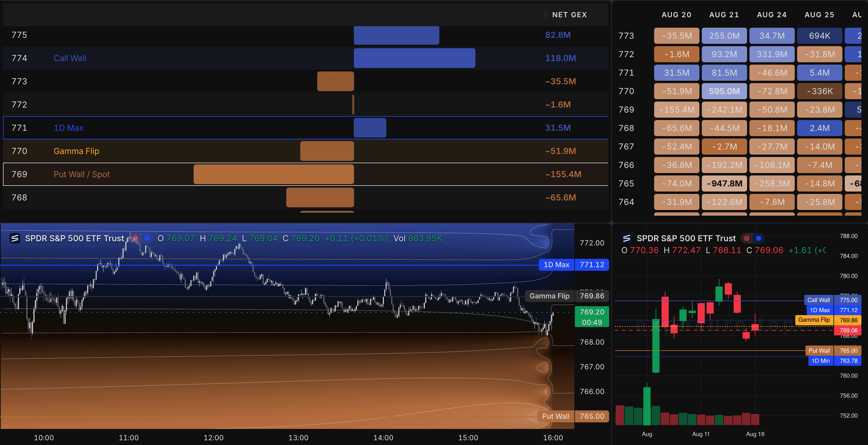The image size is (868, 445).
Task: Click the 1D Max 771.12 tag on the intraday chart
Action: click(x=574, y=265)
